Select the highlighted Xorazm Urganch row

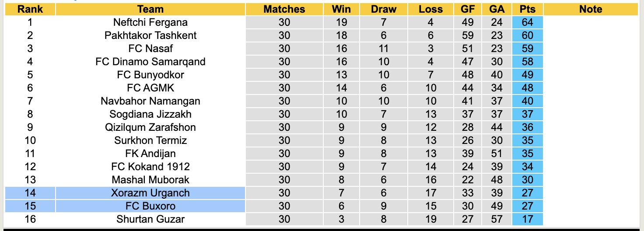[x=150, y=193]
